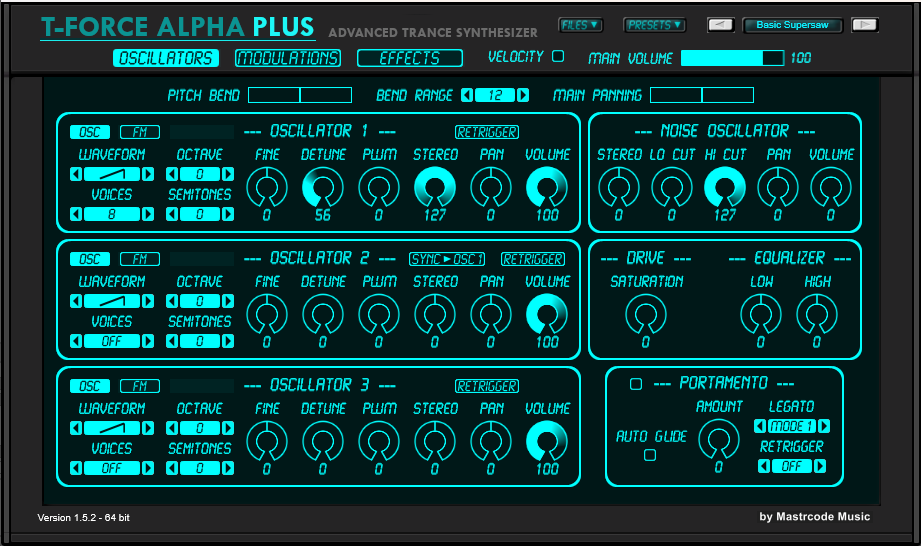The height and width of the screenshot is (546, 921).
Task: Click the Equalizer Low knob
Action: (761, 314)
